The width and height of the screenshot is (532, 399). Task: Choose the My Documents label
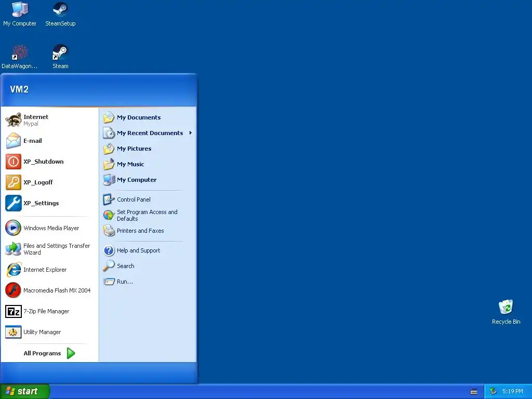[x=139, y=117]
